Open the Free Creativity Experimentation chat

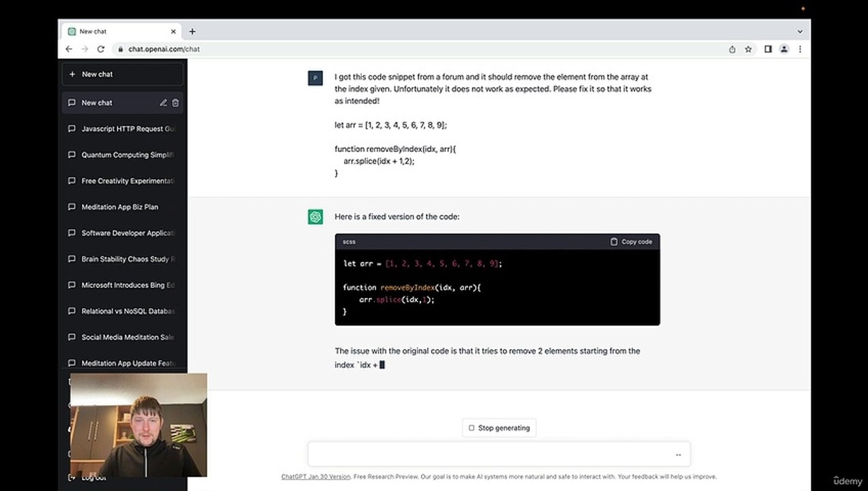click(x=123, y=181)
